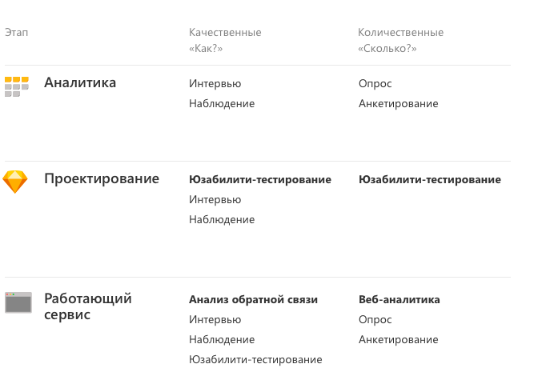Image resolution: width=534 pixels, height=392 pixels.
Task: Click Интервью in the Проектирование row
Action: (215, 200)
